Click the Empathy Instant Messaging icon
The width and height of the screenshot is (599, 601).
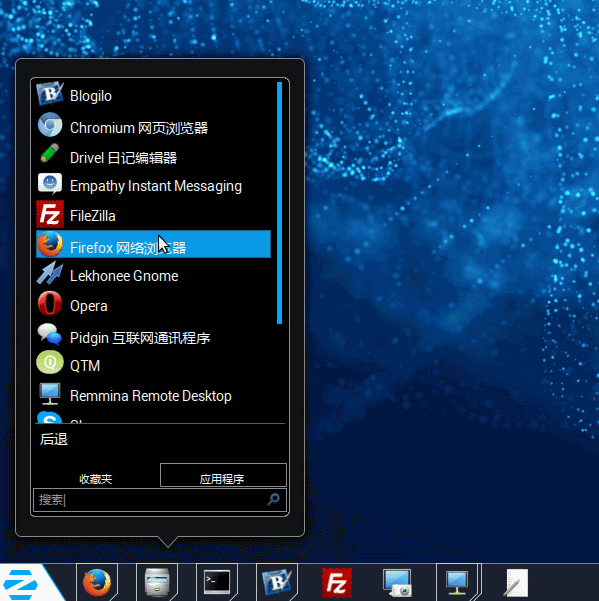coord(50,184)
